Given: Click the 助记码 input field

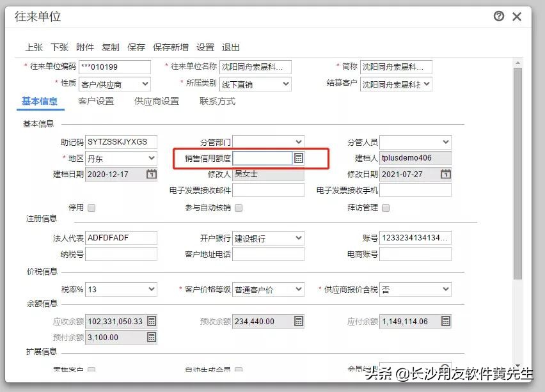Looking at the screenshot, I should [x=121, y=142].
